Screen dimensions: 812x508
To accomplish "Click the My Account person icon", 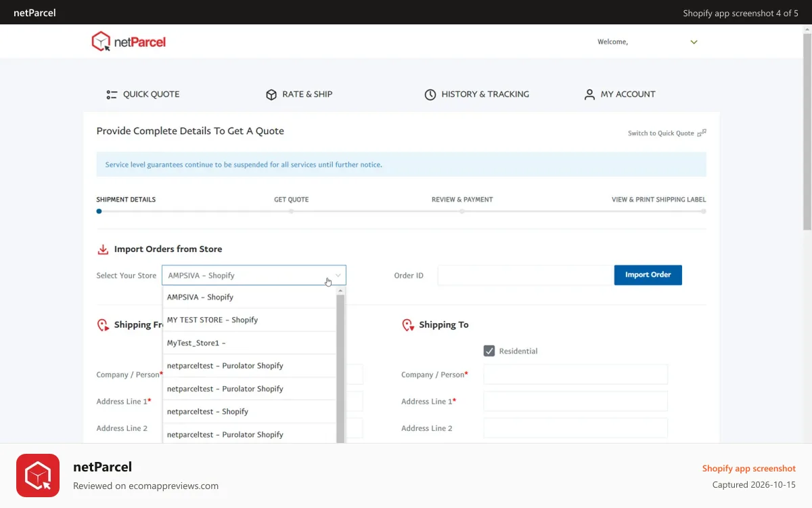I will [x=589, y=94].
